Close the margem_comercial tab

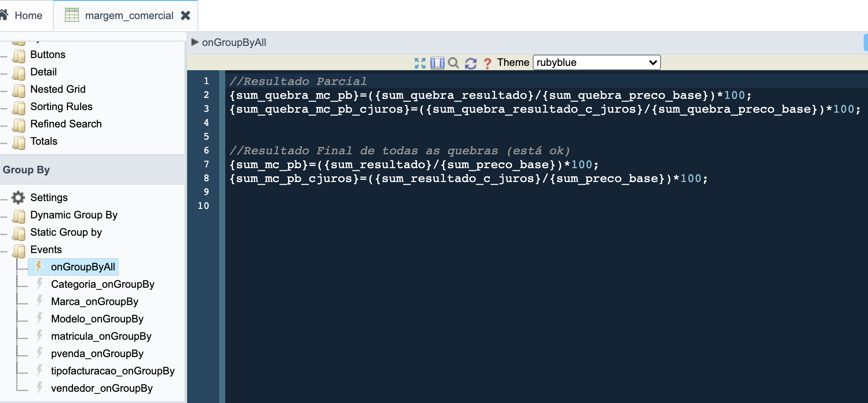tap(186, 16)
